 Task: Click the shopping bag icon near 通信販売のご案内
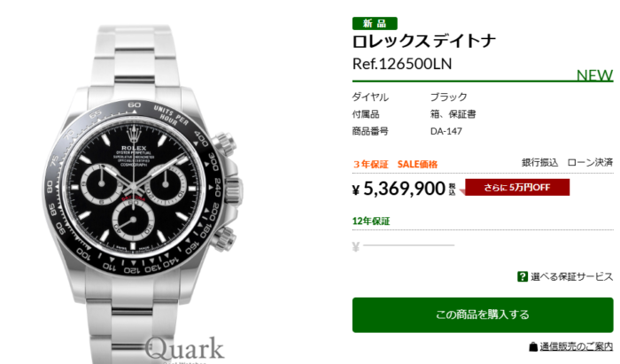(x=533, y=347)
